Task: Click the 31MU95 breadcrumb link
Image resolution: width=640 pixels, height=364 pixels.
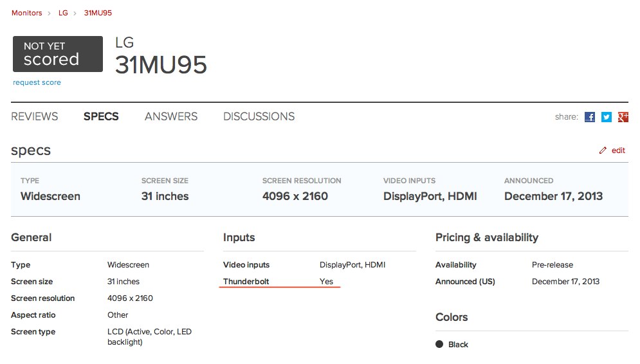Action: pyautogui.click(x=98, y=13)
